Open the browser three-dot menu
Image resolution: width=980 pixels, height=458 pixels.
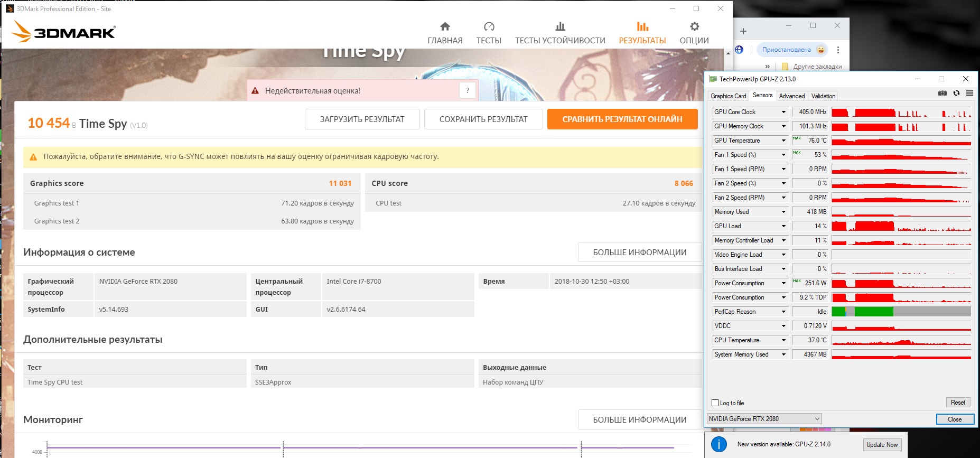coord(838,50)
